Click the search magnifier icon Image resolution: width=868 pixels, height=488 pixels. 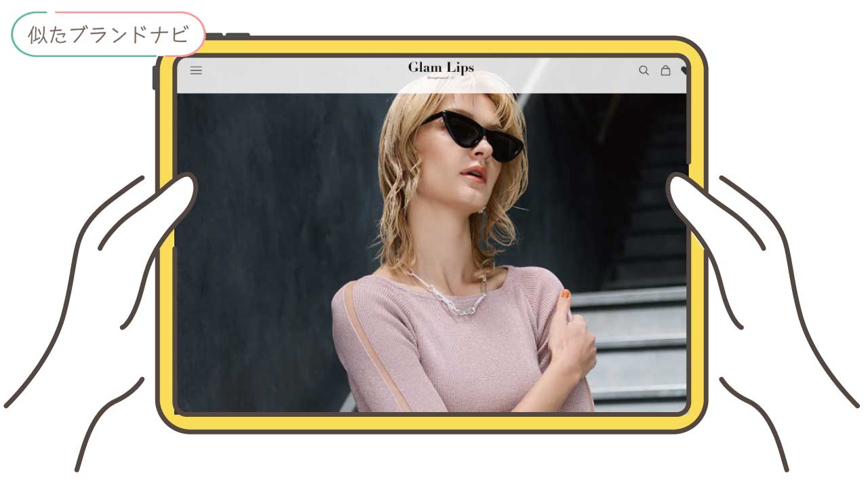coord(644,70)
